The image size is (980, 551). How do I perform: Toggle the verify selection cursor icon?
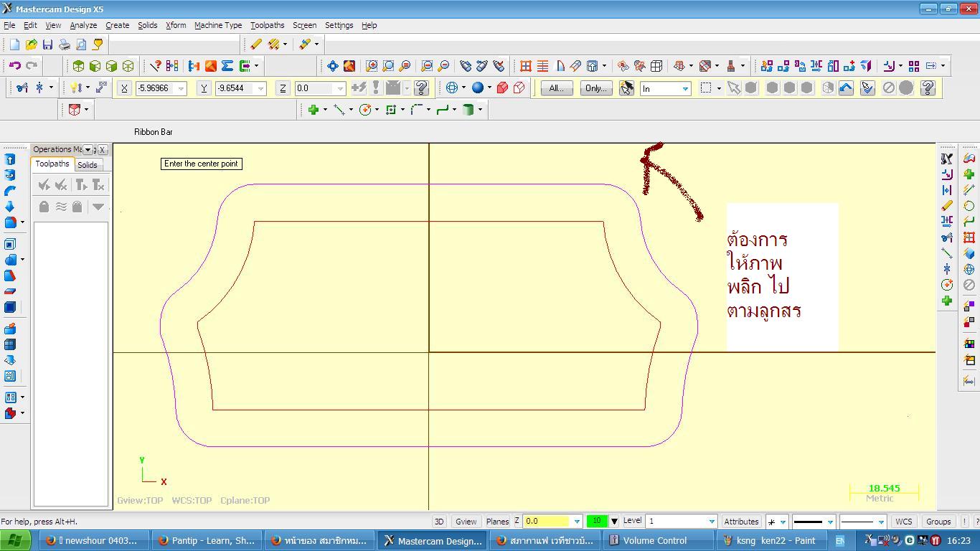[626, 88]
